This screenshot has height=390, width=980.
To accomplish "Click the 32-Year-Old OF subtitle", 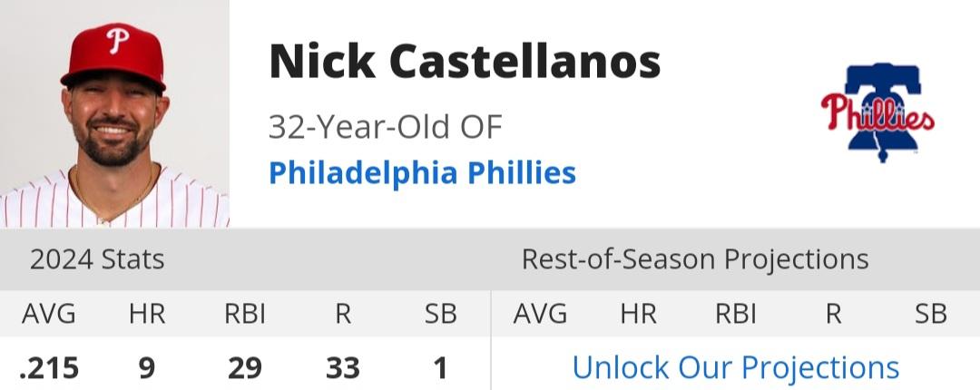I will pyautogui.click(x=386, y=126).
